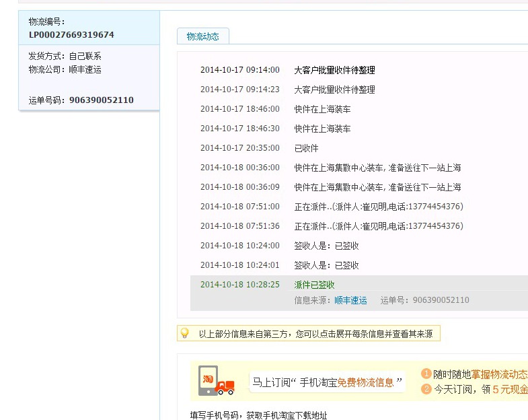Select waybill number 906390052110 in left panel
The height and width of the screenshot is (420, 528).
point(102,100)
